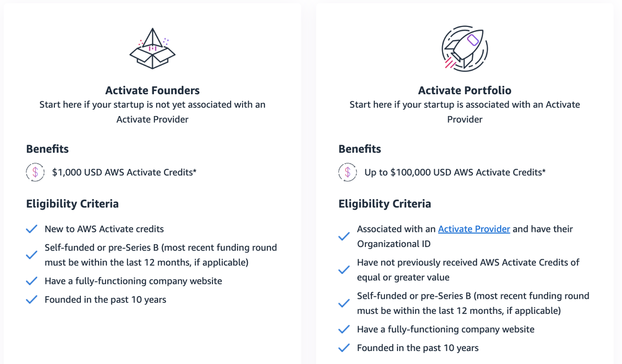Click checkmark beside Portfolio's Founded in past 10 years
The height and width of the screenshot is (364, 622).
(x=344, y=348)
